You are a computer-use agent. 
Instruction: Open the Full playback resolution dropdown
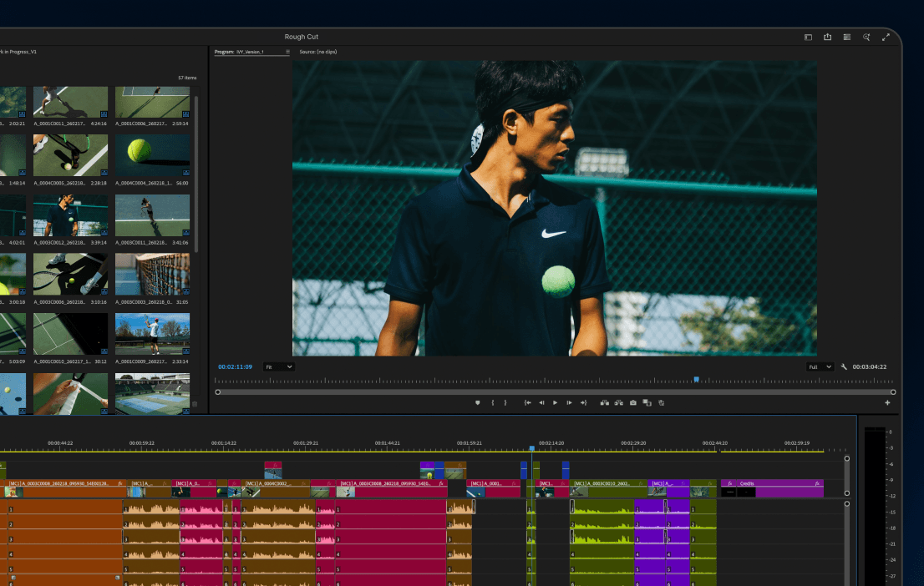click(x=820, y=367)
